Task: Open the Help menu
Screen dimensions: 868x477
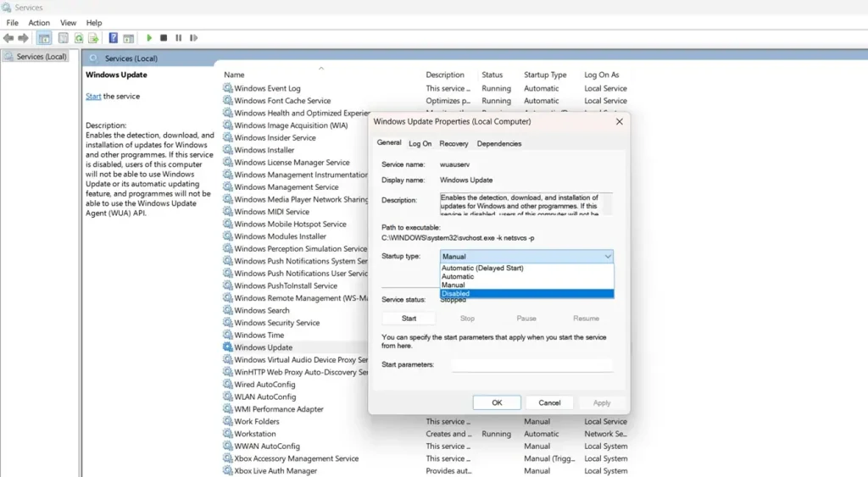Action: click(x=94, y=23)
